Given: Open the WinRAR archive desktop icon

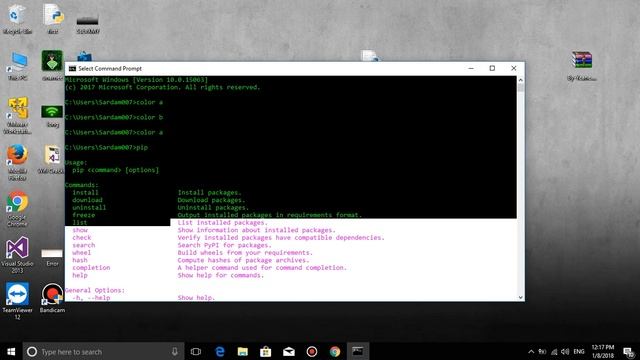Looking at the screenshot, I should click(582, 65).
